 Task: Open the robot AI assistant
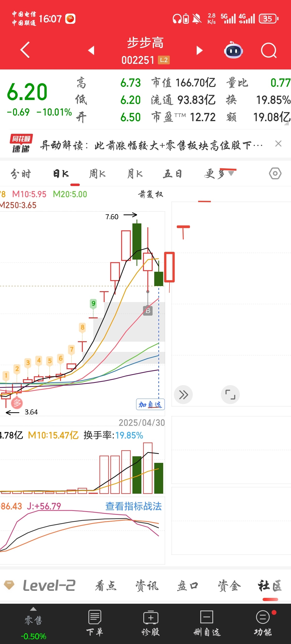tap(233, 50)
